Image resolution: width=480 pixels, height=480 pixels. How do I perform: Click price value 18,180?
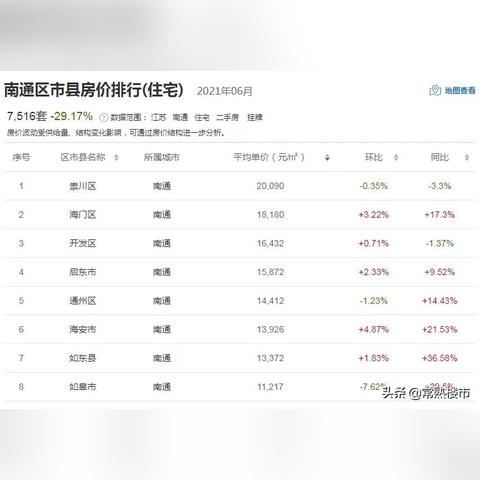[270, 215]
